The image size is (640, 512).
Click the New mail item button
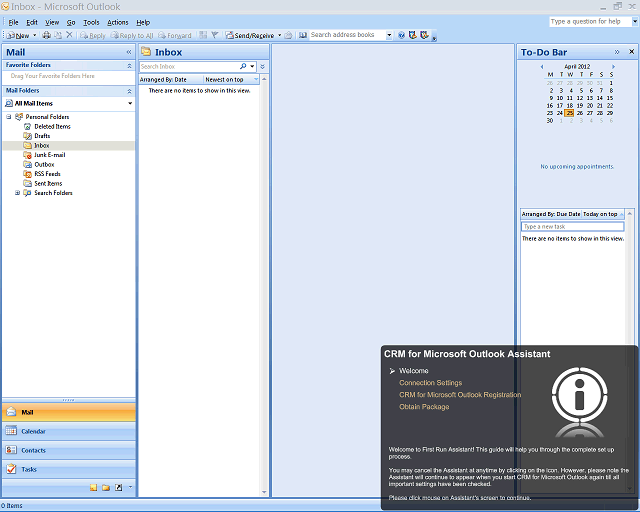(x=18, y=36)
